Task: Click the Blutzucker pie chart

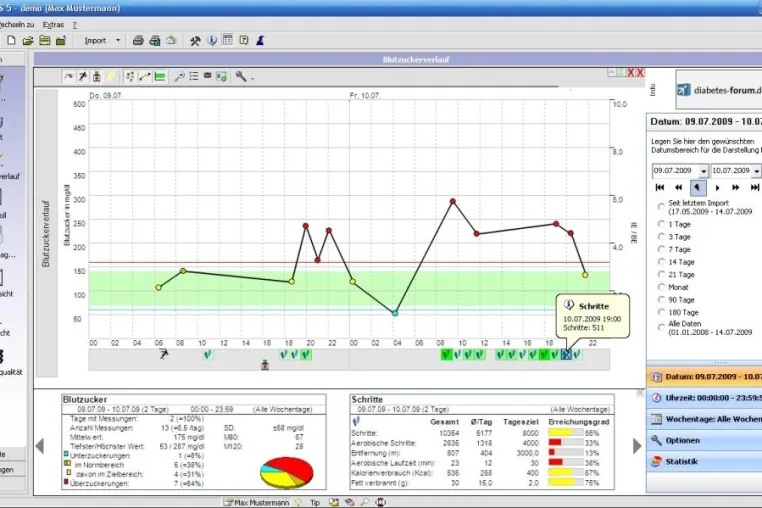Action: [x=287, y=472]
